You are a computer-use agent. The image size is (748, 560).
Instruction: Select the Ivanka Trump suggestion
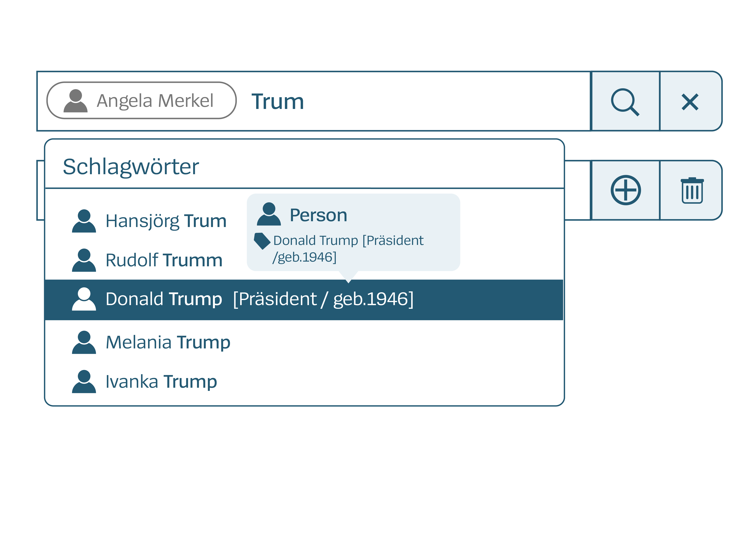[x=161, y=381]
